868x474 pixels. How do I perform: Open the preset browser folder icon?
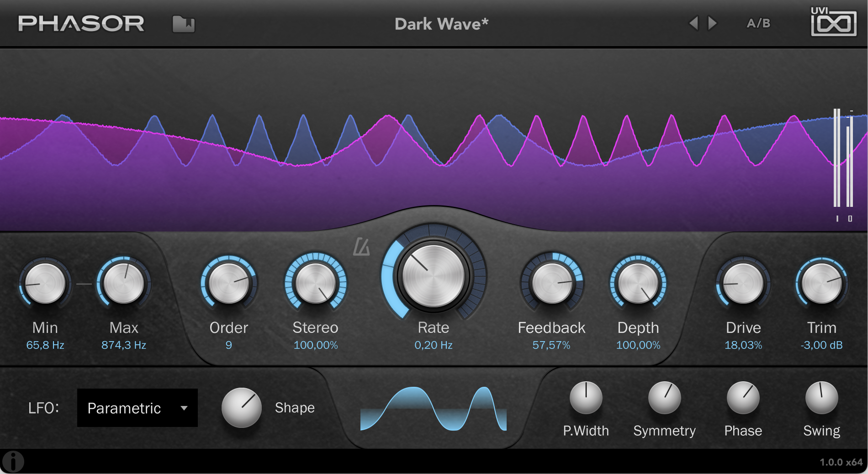coord(183,24)
